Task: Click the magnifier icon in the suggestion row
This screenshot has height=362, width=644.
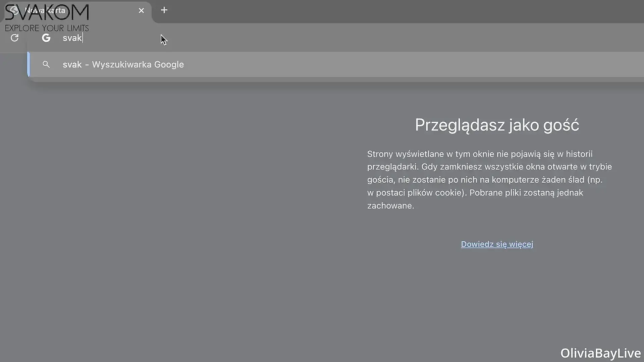Action: [x=46, y=64]
